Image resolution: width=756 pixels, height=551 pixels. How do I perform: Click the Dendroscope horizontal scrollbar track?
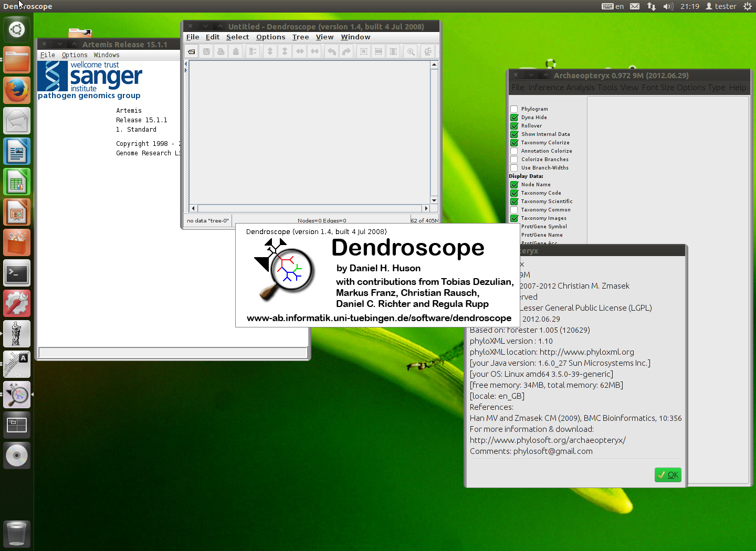(x=310, y=208)
